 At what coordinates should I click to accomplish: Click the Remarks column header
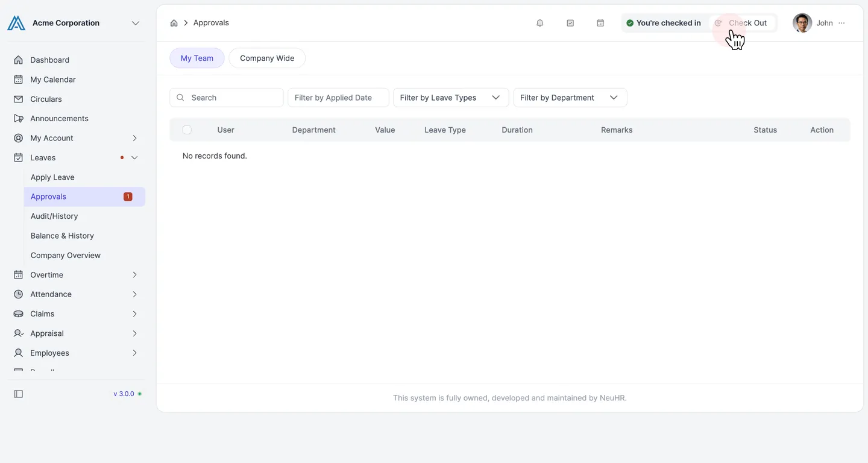617,130
